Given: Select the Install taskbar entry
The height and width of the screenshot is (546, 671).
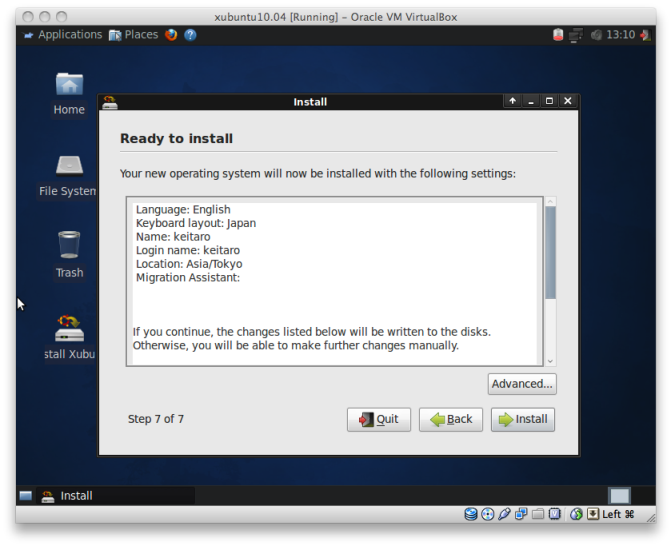Looking at the screenshot, I should click(x=116, y=496).
